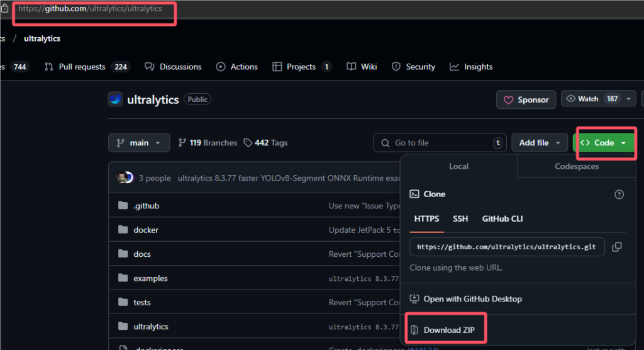The width and height of the screenshot is (644, 350).
Task: Focus the Go to file search field
Action: [x=440, y=143]
